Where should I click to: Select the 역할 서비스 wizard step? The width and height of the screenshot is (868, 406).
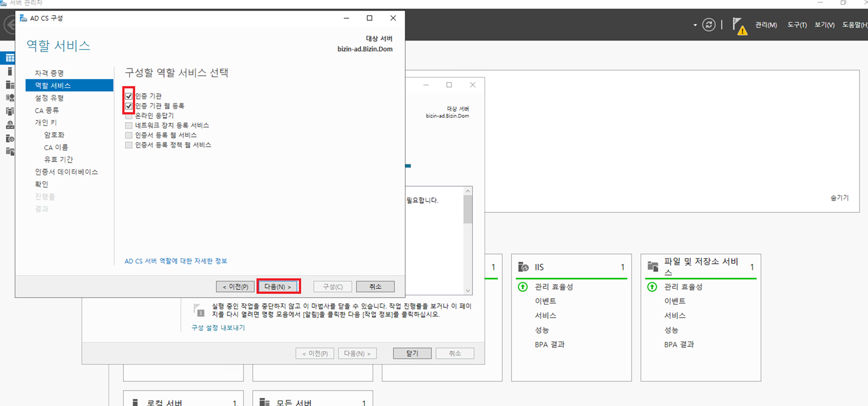69,86
